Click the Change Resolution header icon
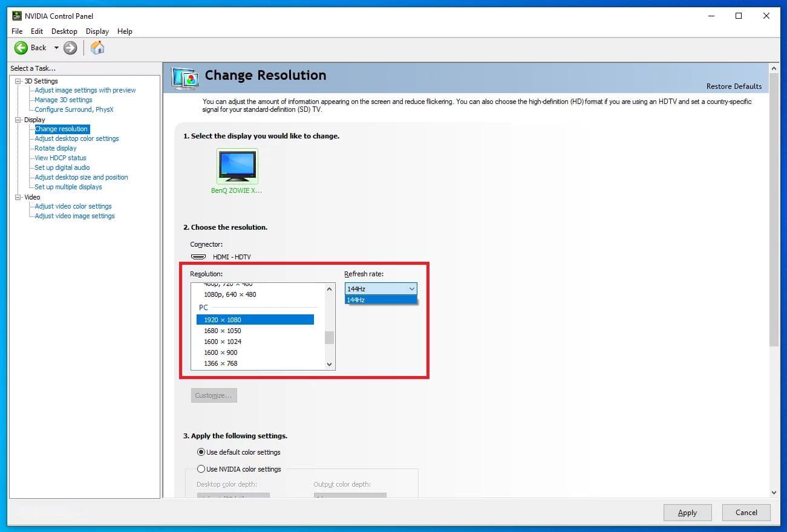This screenshot has width=787, height=532. [185, 78]
